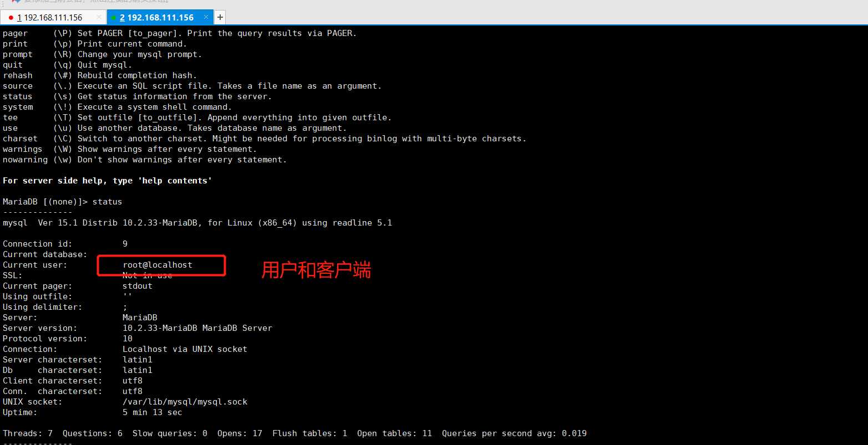Viewport: 868px width, 445px height.
Task: Click 'Opens: 17' in statistics line
Action: [x=240, y=433]
